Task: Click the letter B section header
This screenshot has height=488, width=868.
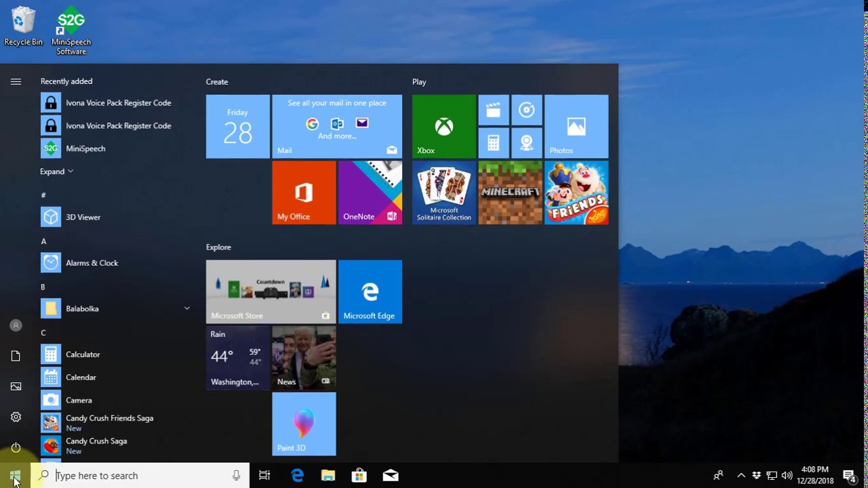Action: (43, 287)
